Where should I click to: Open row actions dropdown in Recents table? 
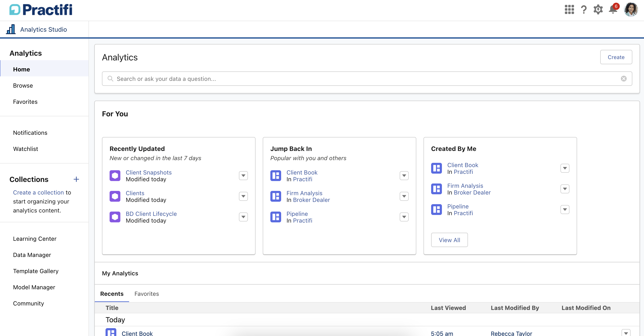[x=626, y=333]
